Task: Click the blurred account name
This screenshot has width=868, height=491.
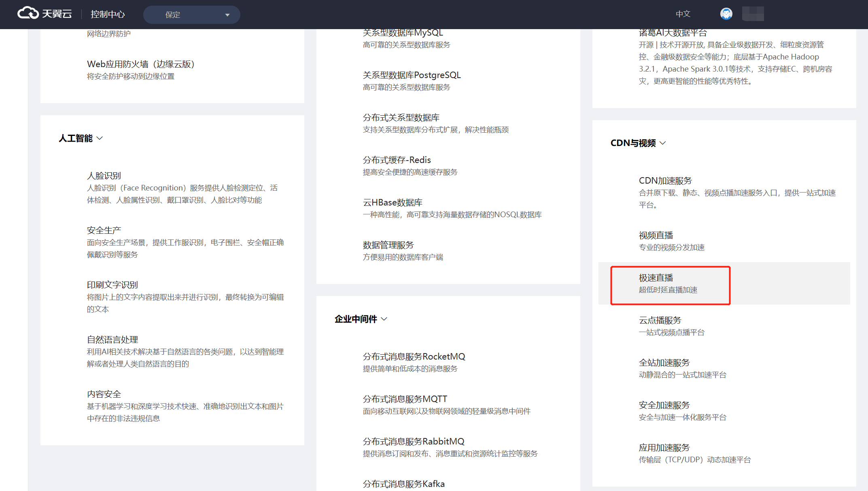Action: (x=753, y=14)
